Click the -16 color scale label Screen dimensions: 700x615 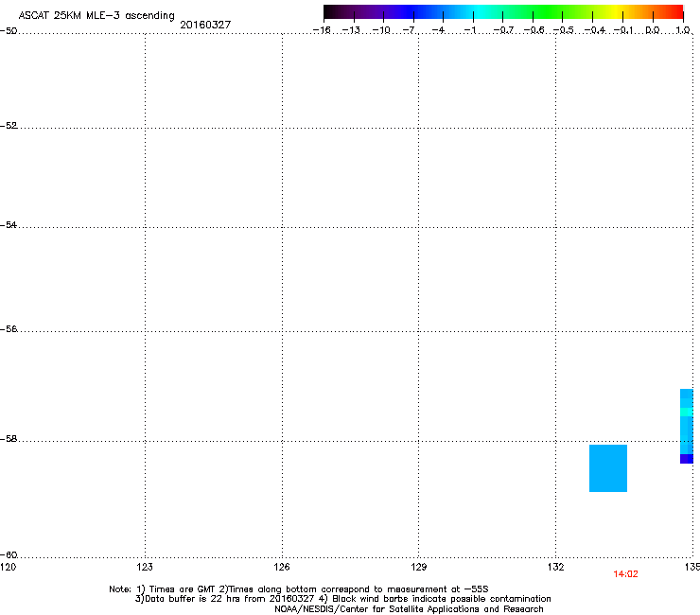(322, 30)
